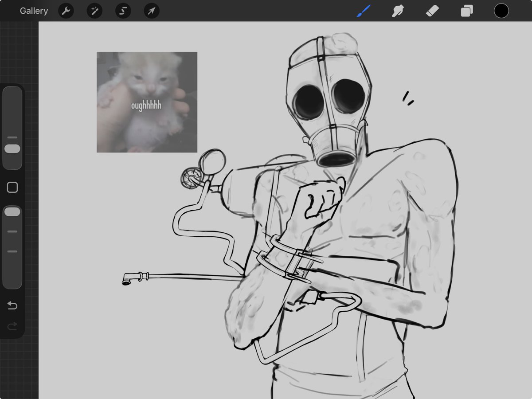The image size is (532, 399).
Task: Select the Smudge tool
Action: coord(398,11)
